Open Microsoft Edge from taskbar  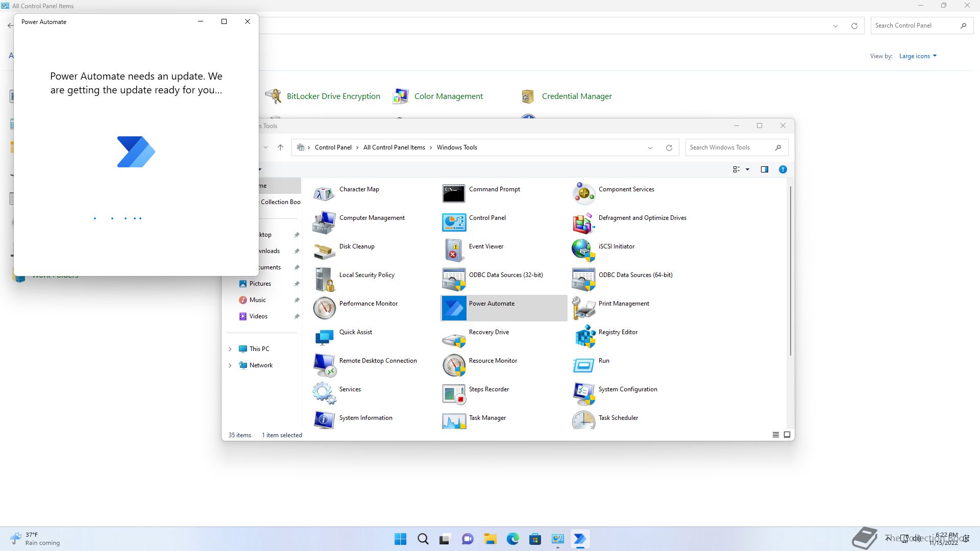coord(513,539)
